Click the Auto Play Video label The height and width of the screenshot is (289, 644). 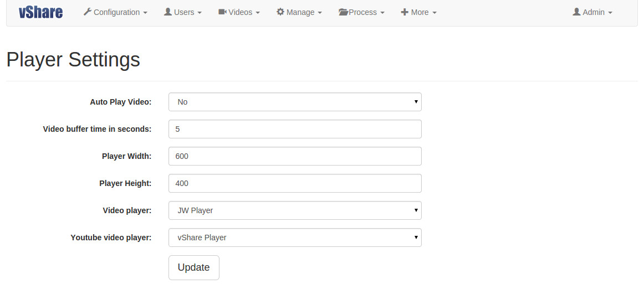tap(121, 102)
